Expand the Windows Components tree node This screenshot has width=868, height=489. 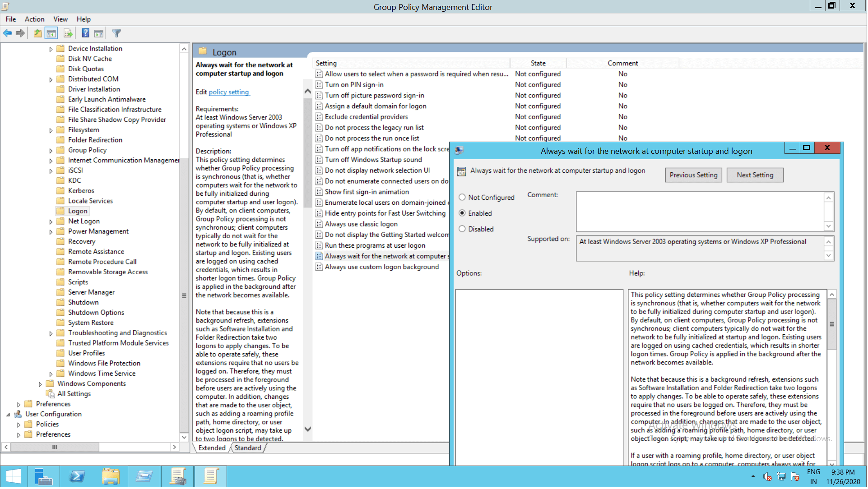[x=40, y=384]
